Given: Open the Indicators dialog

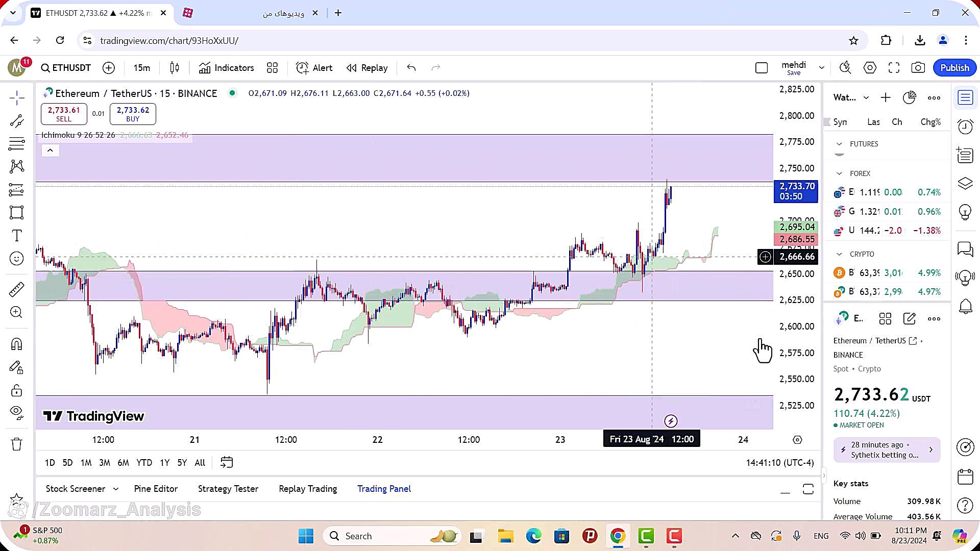Looking at the screenshot, I should tap(226, 68).
